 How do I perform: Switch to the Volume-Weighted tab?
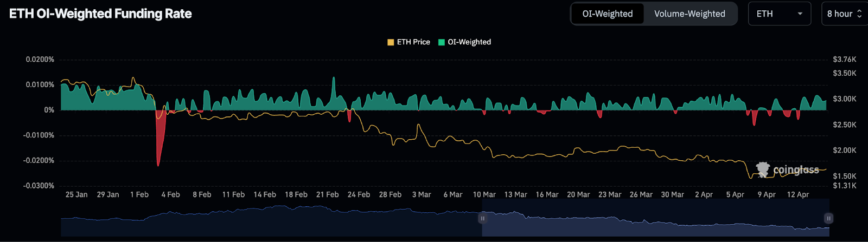(x=690, y=14)
